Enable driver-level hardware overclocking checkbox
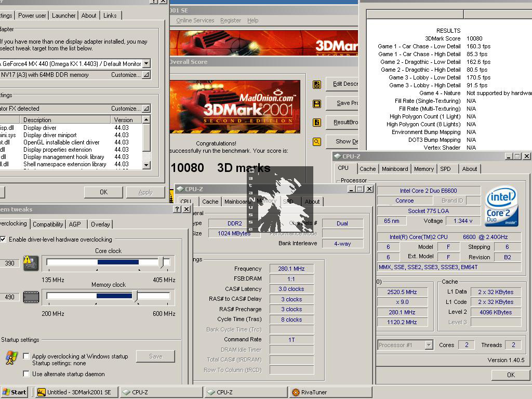Viewport: 532px width, 399px height. [3, 239]
